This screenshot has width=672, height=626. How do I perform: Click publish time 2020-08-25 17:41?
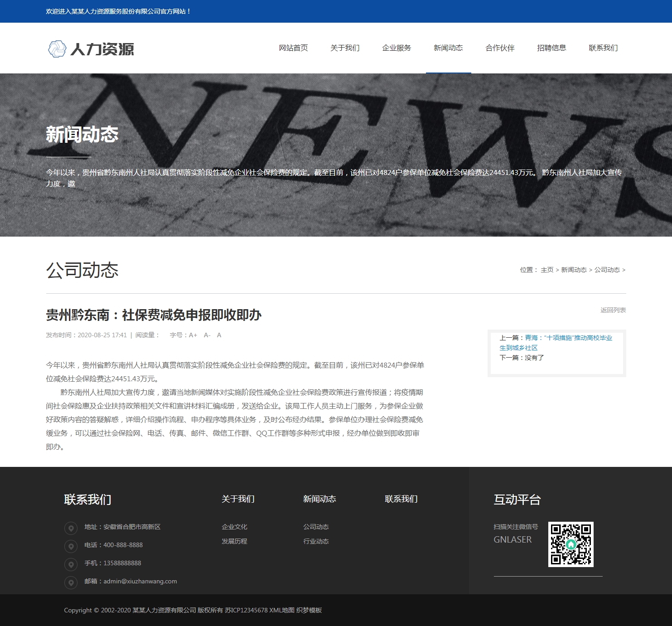(x=102, y=335)
